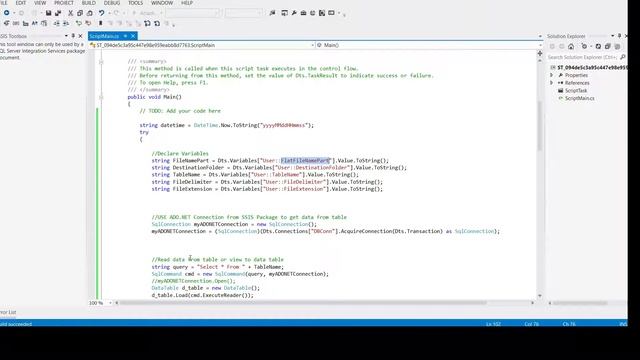Select References in Solution Explorer
Image resolution: width=640 pixels, height=360 pixels.
577,83
